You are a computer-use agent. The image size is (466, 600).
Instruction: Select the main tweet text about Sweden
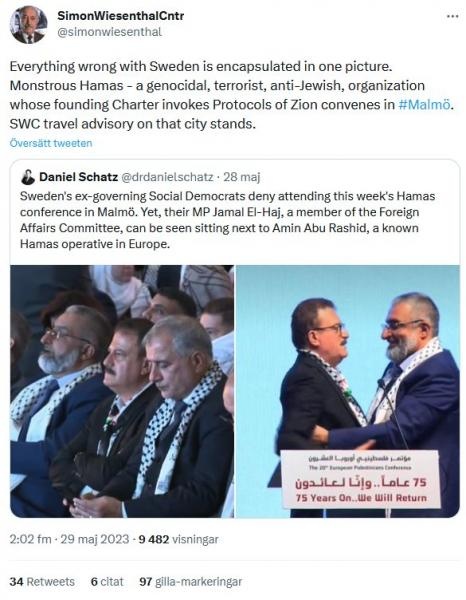coord(231,95)
